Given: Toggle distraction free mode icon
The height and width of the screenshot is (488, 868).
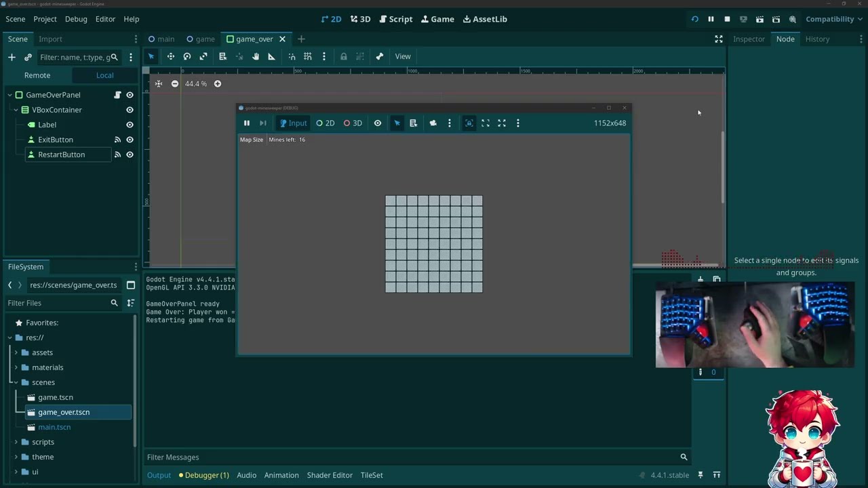Looking at the screenshot, I should [x=719, y=39].
